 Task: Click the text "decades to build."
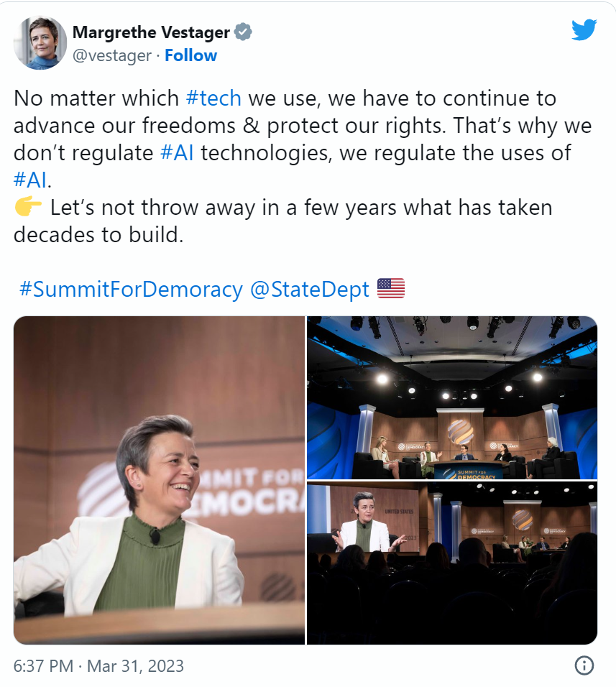pyautogui.click(x=98, y=235)
